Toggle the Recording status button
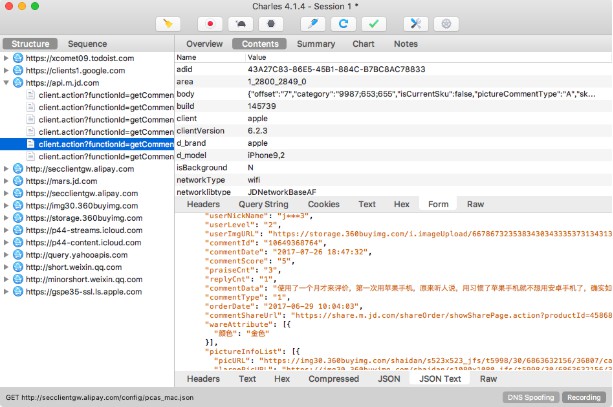Viewport: 613px width, 407px height. 584,397
